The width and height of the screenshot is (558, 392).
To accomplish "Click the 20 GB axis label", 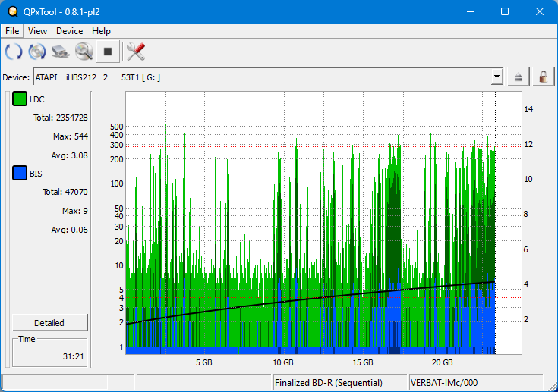I will tap(443, 363).
